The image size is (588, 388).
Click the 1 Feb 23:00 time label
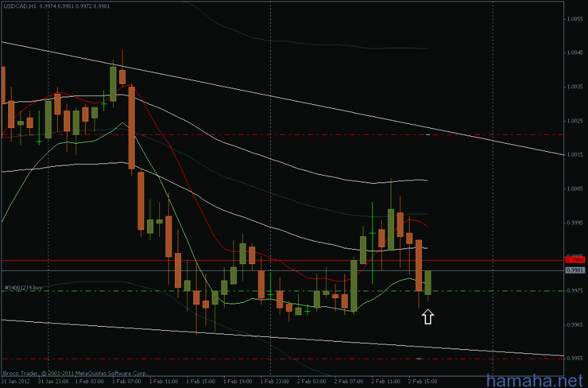click(275, 382)
